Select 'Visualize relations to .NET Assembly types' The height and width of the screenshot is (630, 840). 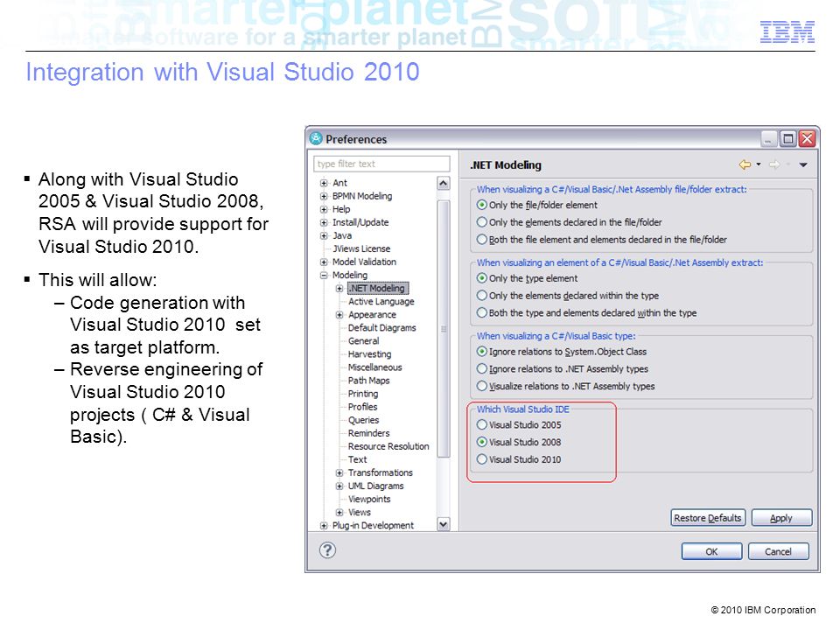(x=566, y=386)
